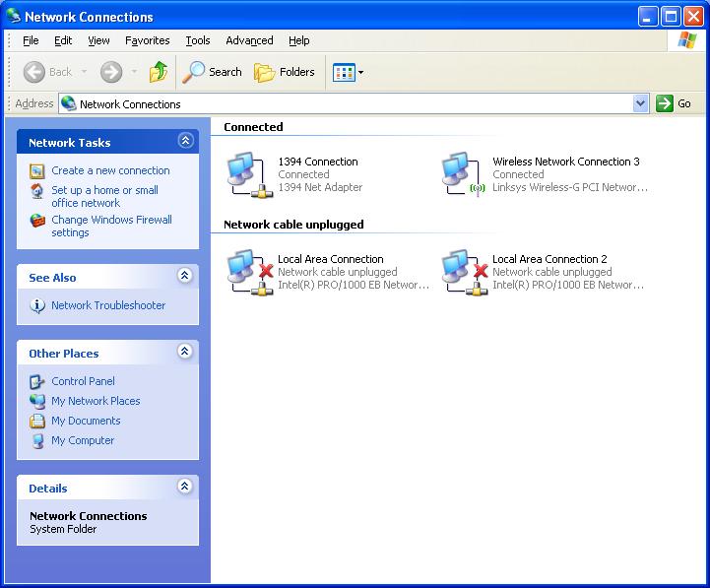Click the Connected group header
The image size is (710, 588).
click(x=253, y=127)
